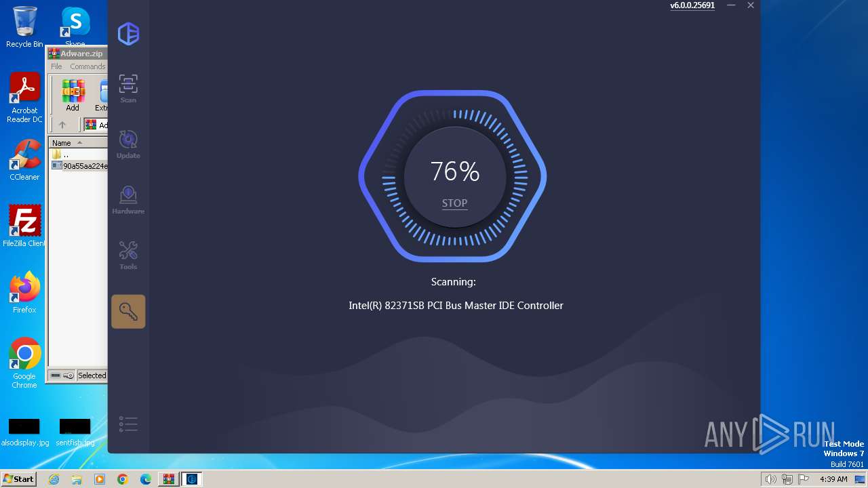Stop the running scan
The height and width of the screenshot is (488, 868).
pos(454,203)
